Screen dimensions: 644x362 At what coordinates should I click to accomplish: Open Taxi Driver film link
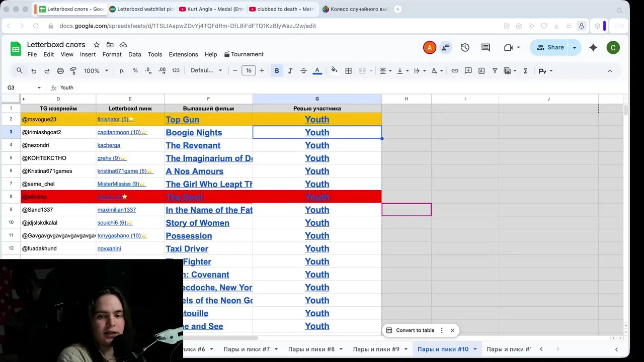coord(187,248)
